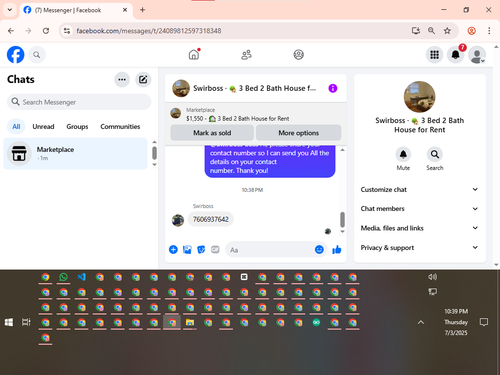Start a new message with compose icon

tap(143, 79)
